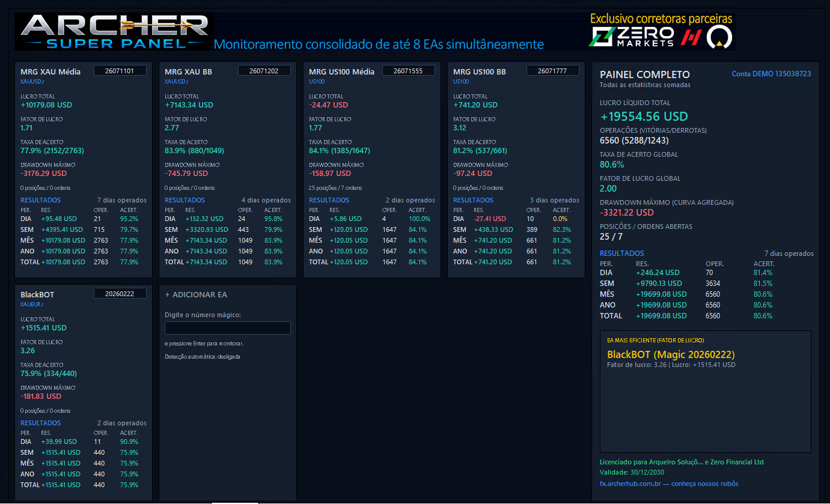Click the '25 posições / 7 ordens' status line
This screenshot has width=830, height=504.
coord(335,188)
